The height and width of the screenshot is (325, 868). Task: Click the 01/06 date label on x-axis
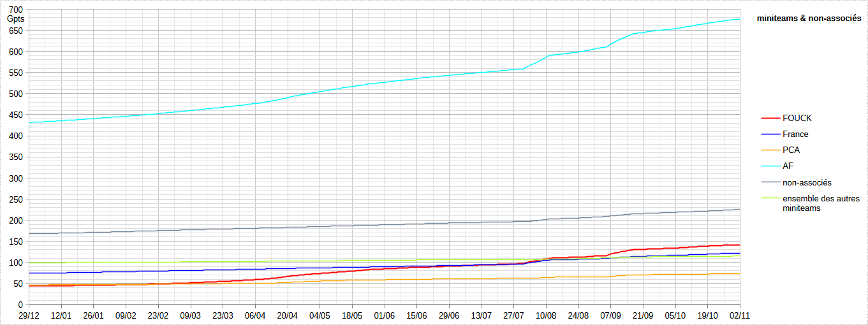click(x=384, y=315)
